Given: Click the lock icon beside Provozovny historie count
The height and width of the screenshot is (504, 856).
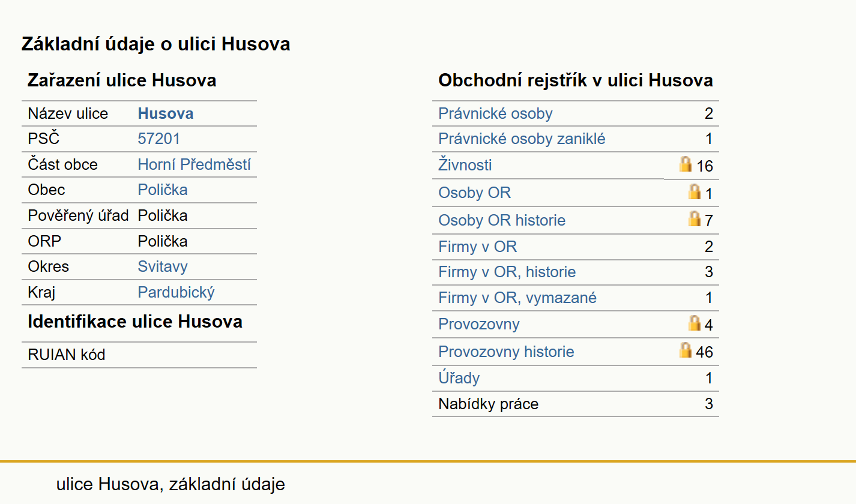Looking at the screenshot, I should point(686,350).
